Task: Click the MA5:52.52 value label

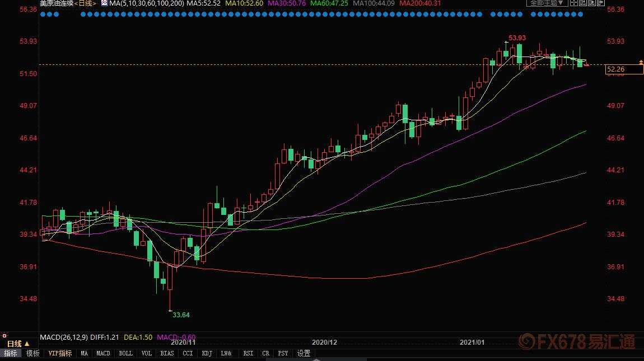Action: tap(204, 3)
